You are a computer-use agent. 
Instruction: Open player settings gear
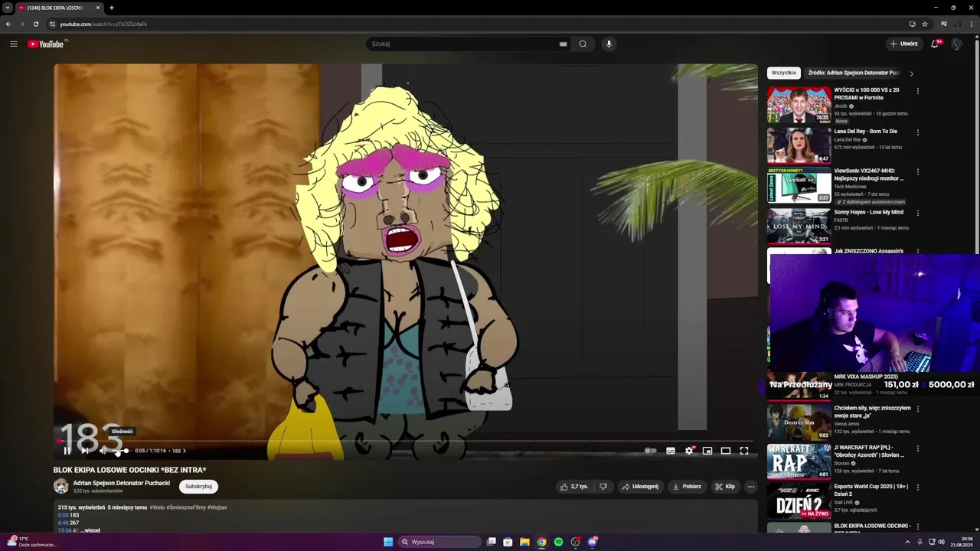(689, 451)
